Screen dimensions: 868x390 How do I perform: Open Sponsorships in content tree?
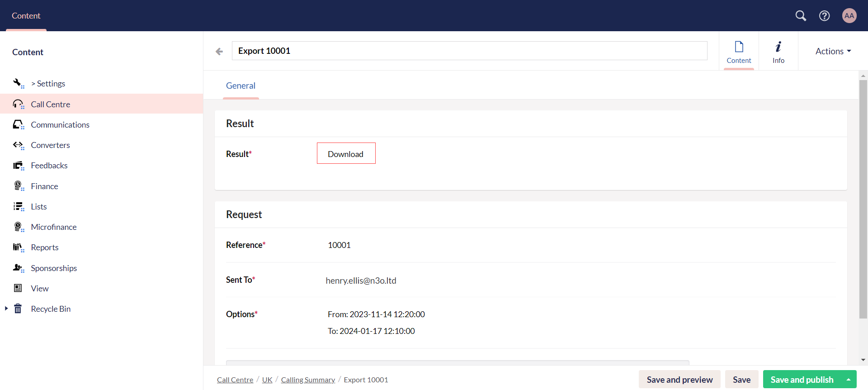click(x=54, y=268)
